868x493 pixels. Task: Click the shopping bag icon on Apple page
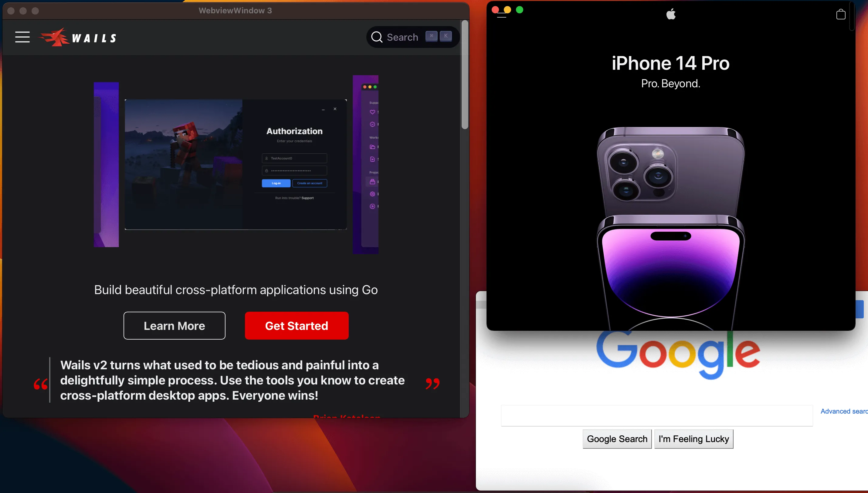pyautogui.click(x=841, y=14)
